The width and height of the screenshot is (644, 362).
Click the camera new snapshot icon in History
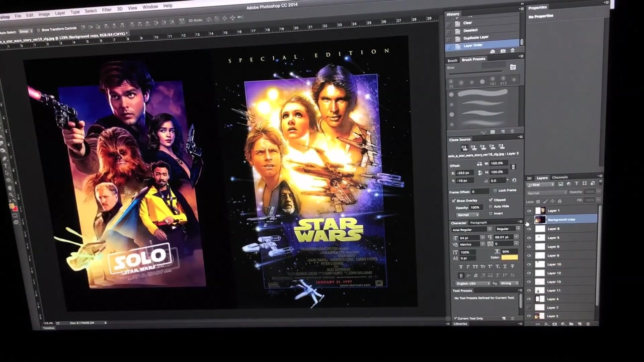tap(503, 51)
